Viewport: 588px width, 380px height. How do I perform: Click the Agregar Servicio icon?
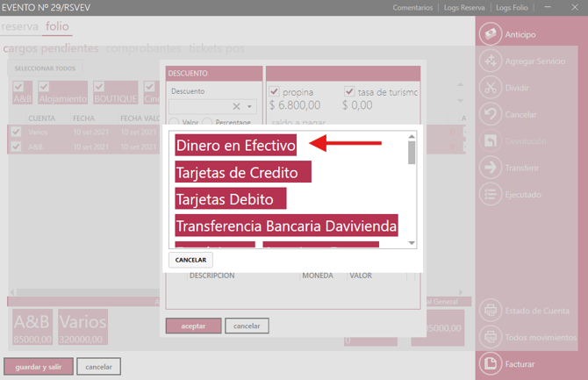(x=490, y=61)
